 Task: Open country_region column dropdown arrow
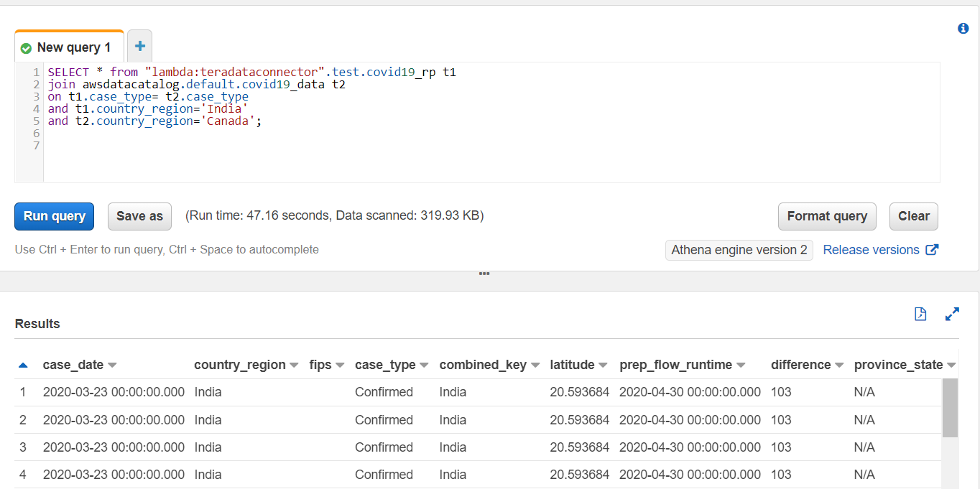(294, 365)
